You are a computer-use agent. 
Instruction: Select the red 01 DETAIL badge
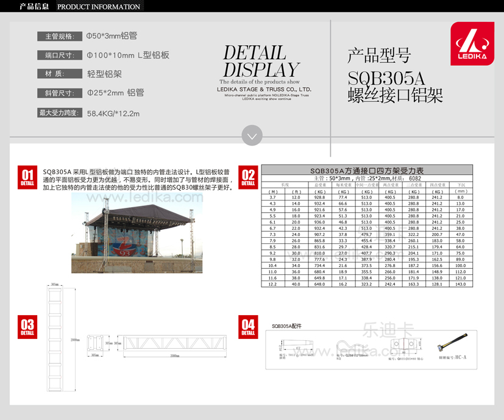[27, 177]
